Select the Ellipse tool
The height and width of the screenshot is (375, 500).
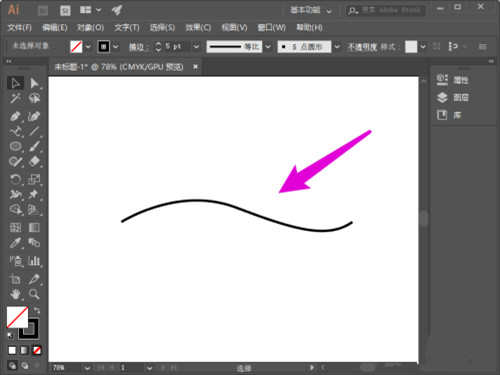pos(15,146)
